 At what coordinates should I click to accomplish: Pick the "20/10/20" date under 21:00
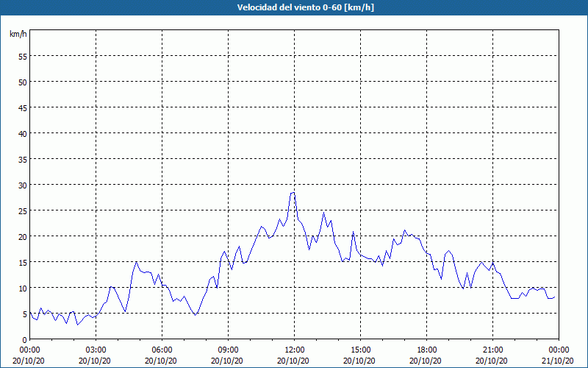click(492, 361)
